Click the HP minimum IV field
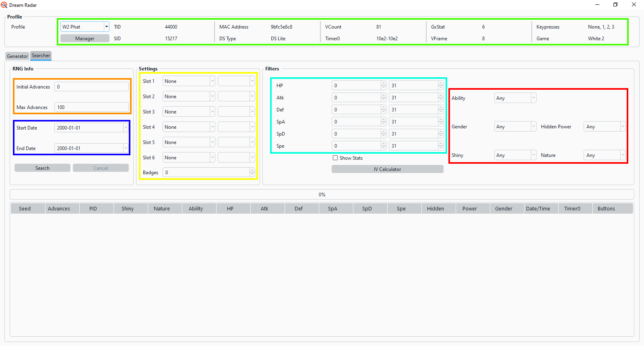Image resolution: width=644 pixels, height=346 pixels. 359,86
